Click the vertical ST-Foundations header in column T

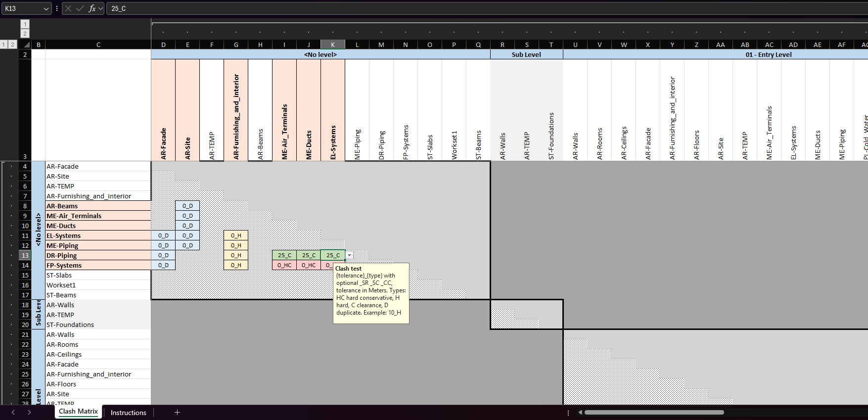coord(551,110)
